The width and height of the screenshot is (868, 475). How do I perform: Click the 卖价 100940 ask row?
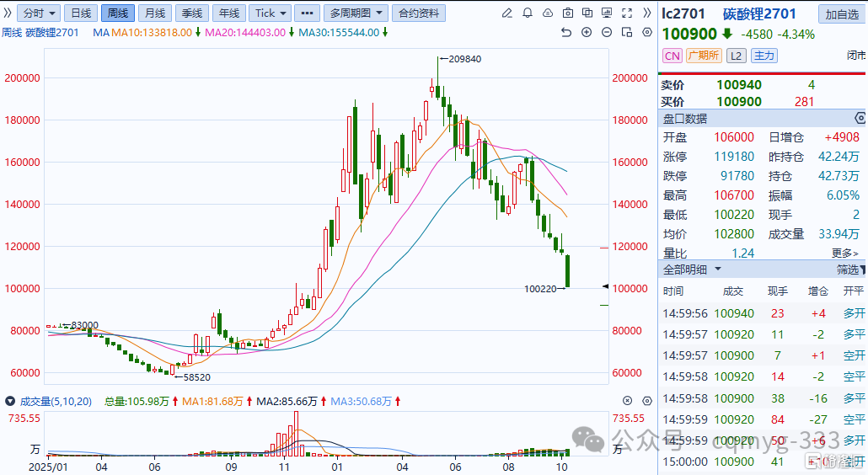762,85
